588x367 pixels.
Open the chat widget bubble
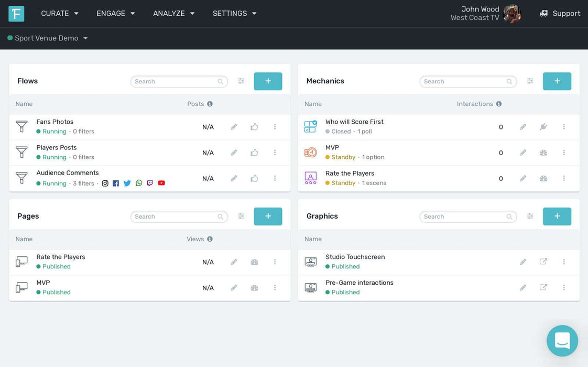tap(562, 341)
